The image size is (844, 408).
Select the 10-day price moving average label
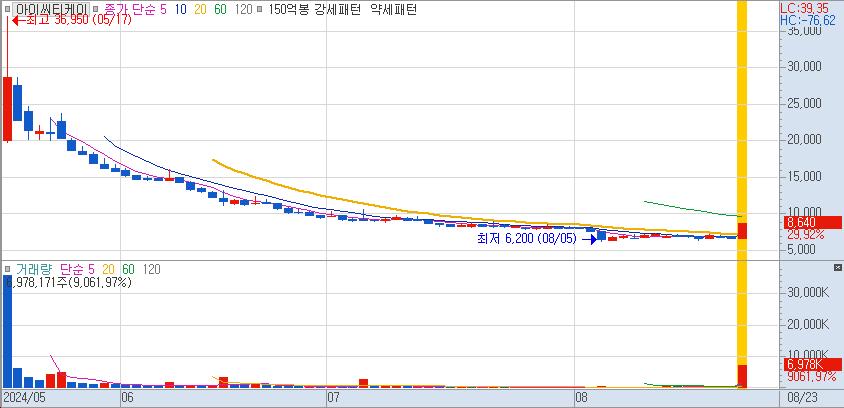(181, 9)
